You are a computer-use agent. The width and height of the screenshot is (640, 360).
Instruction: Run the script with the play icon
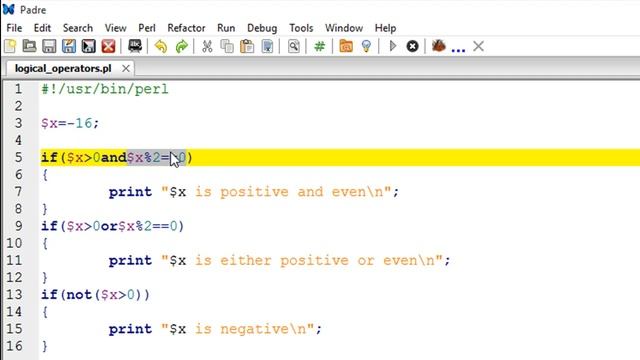[x=393, y=46]
